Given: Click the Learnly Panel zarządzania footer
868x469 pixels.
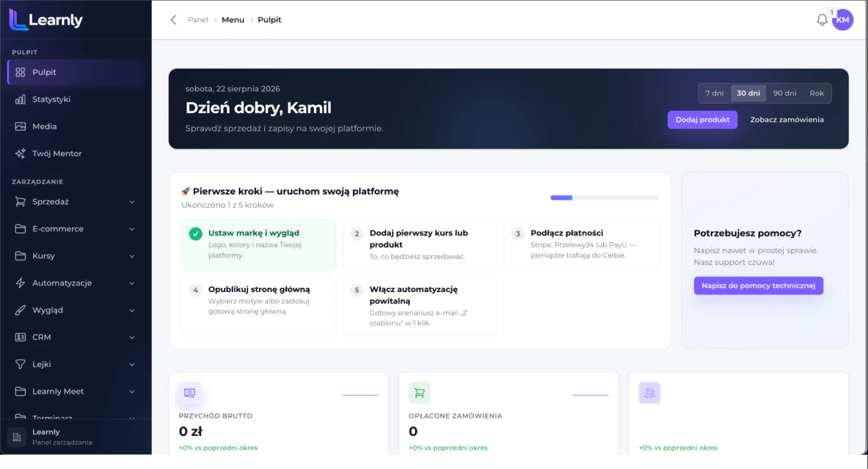Looking at the screenshot, I should coord(76,437).
